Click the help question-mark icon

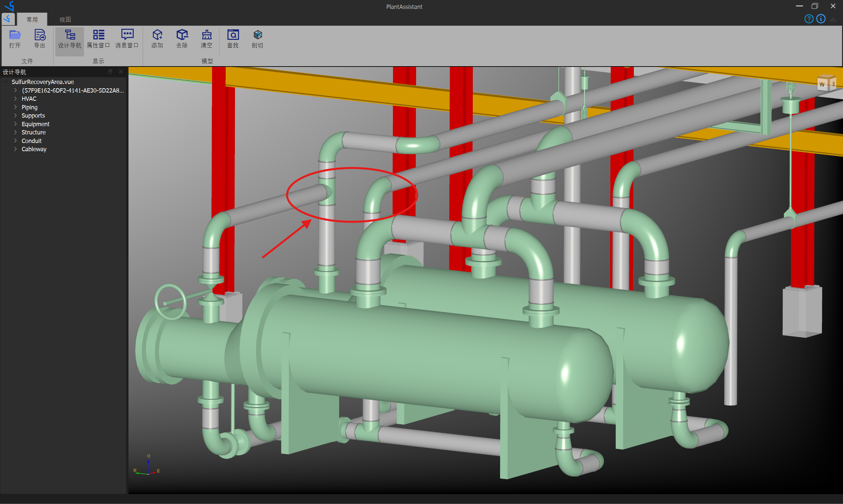(x=809, y=19)
